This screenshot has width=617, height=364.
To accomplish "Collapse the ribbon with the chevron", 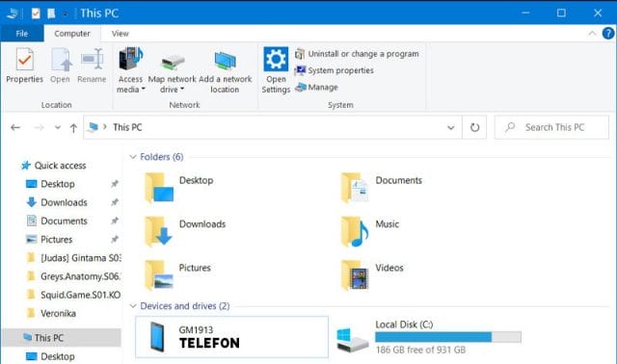I will pyautogui.click(x=592, y=34).
